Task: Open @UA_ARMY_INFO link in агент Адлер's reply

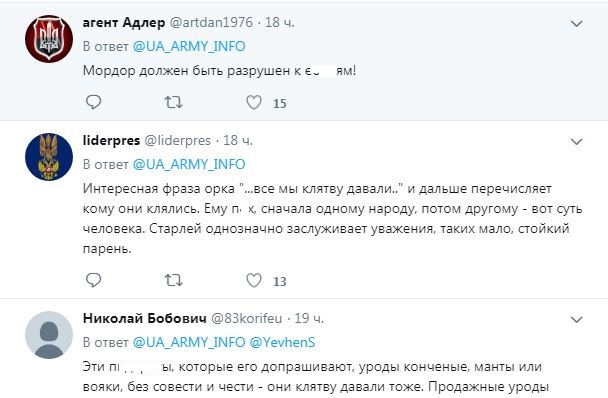Action: pyautogui.click(x=189, y=47)
